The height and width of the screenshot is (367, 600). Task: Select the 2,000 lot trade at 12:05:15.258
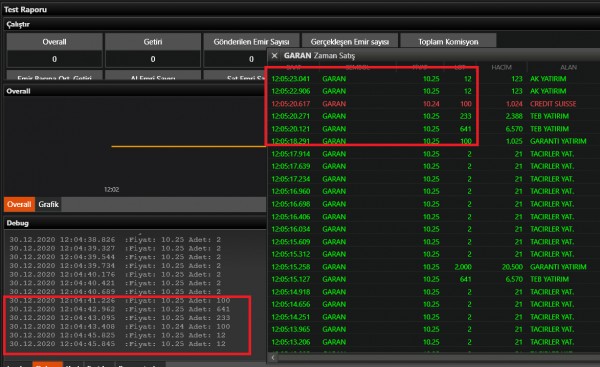[434, 267]
